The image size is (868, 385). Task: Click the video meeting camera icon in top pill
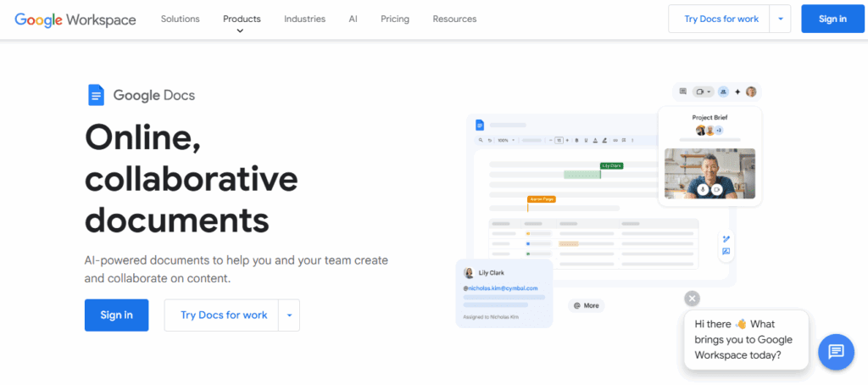point(699,92)
